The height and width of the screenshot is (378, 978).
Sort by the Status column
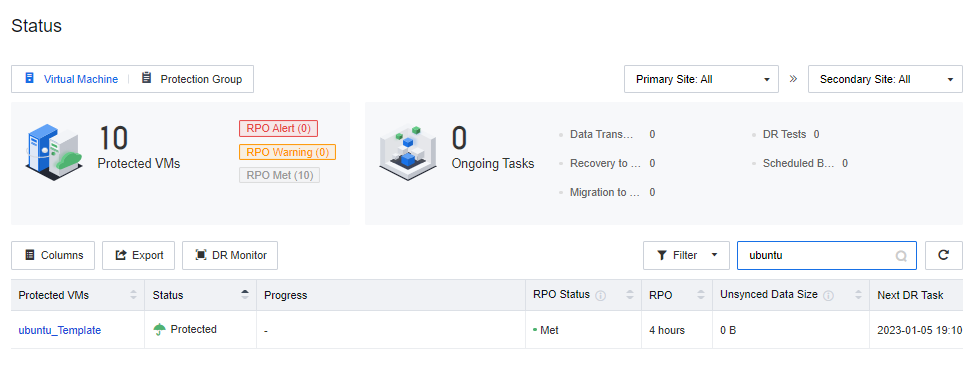pyautogui.click(x=244, y=295)
